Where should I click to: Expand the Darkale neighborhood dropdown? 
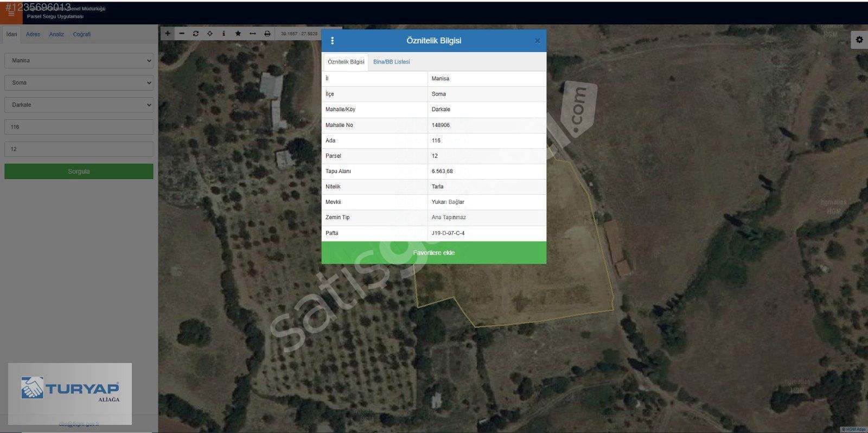tap(79, 105)
